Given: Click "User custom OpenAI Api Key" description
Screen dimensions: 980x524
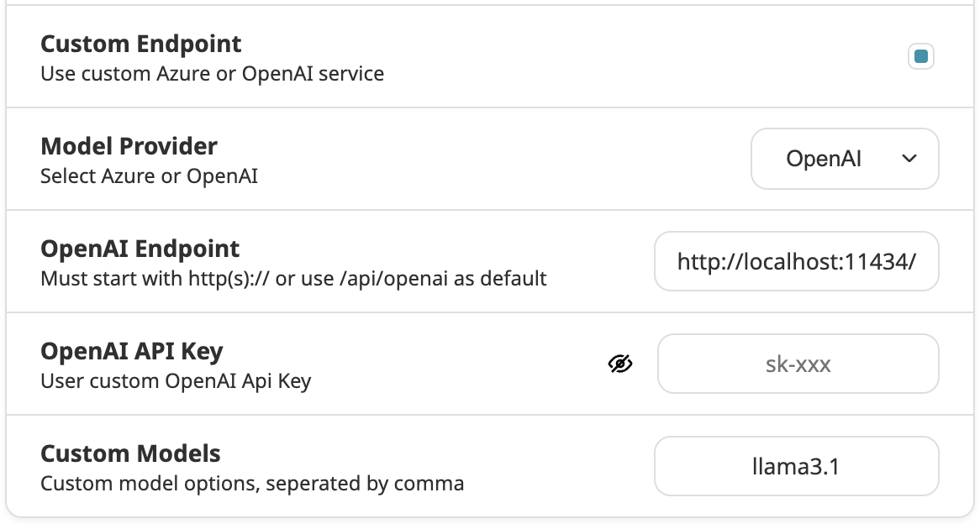Looking at the screenshot, I should tap(176, 381).
